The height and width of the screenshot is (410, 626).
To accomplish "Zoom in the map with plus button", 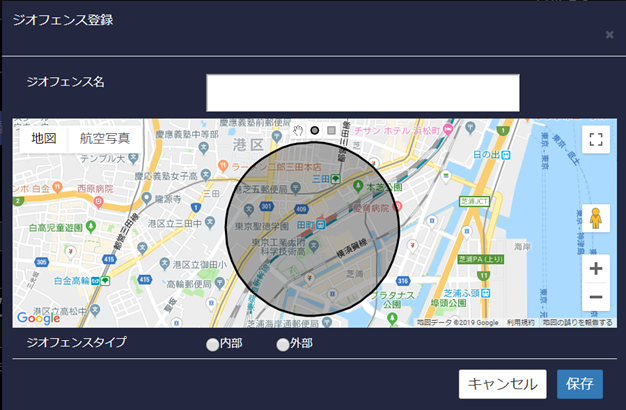I will pos(596,268).
